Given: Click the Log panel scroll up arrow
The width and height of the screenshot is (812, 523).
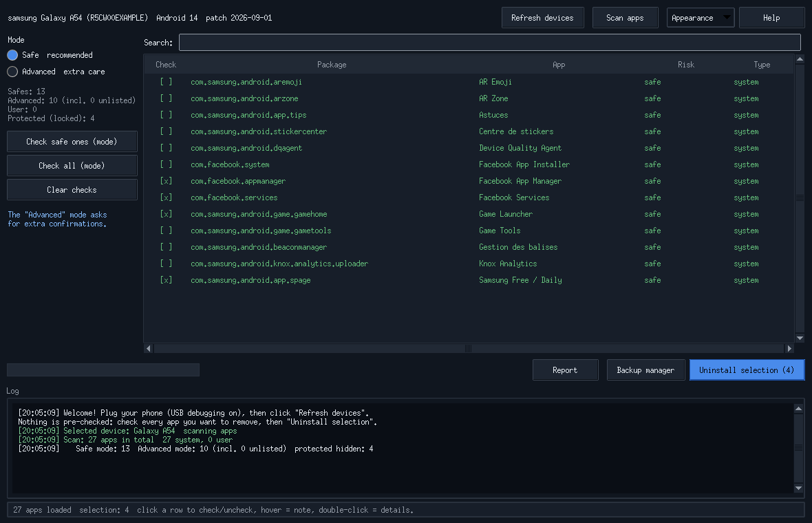Looking at the screenshot, I should pos(798,409).
